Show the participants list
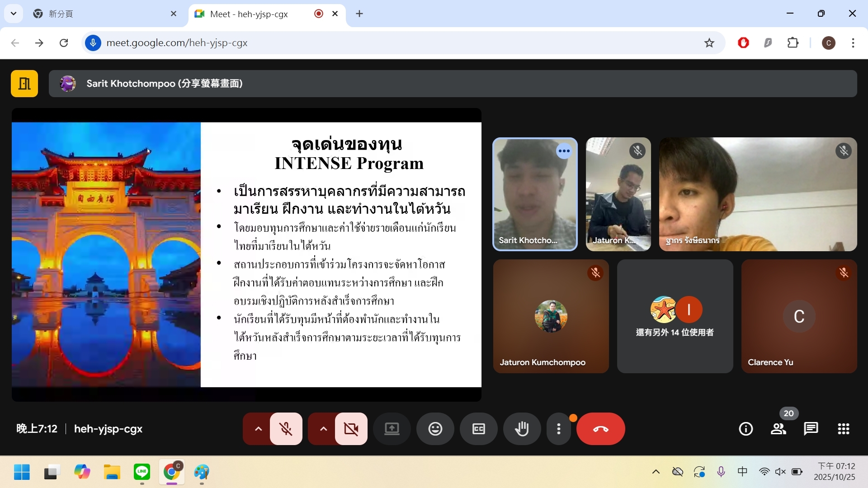868x488 pixels. pos(778,429)
